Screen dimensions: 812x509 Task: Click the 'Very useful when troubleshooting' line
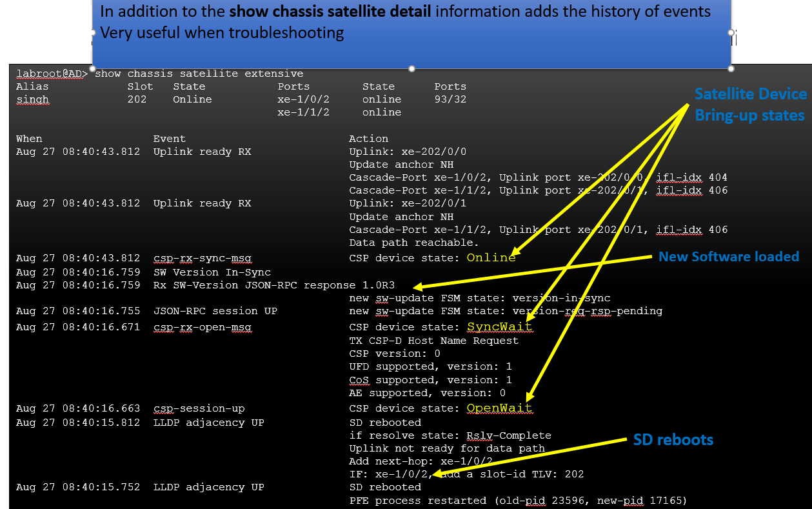[x=222, y=32]
